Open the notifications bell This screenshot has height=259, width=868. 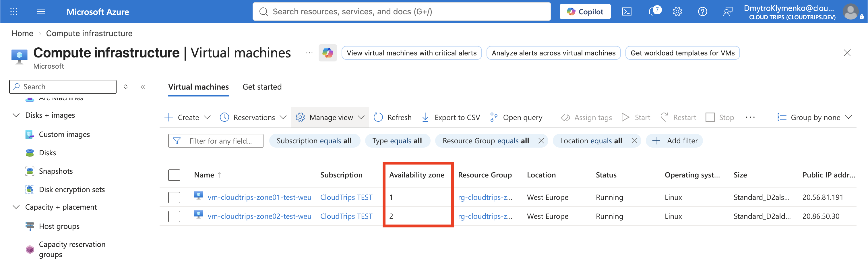tap(652, 12)
